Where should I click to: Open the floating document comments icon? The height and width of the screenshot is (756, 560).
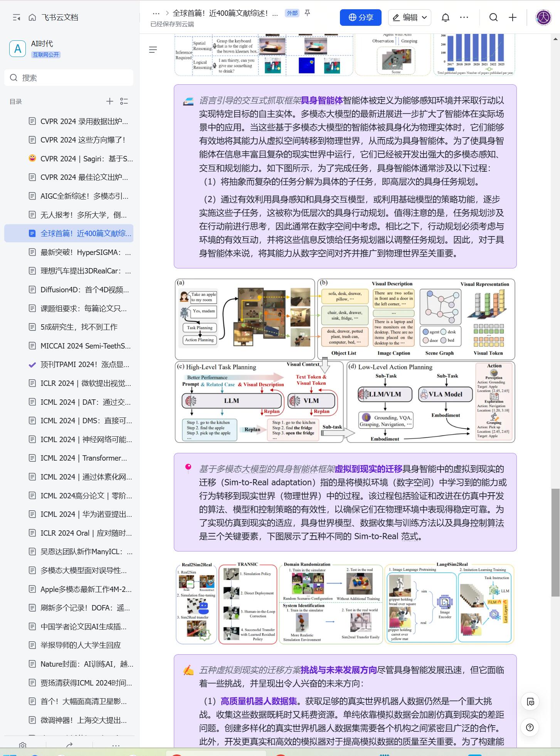(530, 702)
